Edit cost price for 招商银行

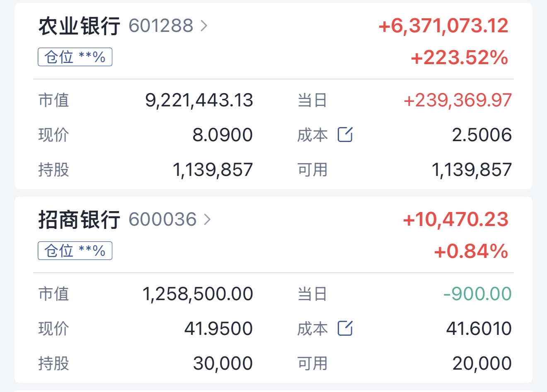tap(345, 328)
